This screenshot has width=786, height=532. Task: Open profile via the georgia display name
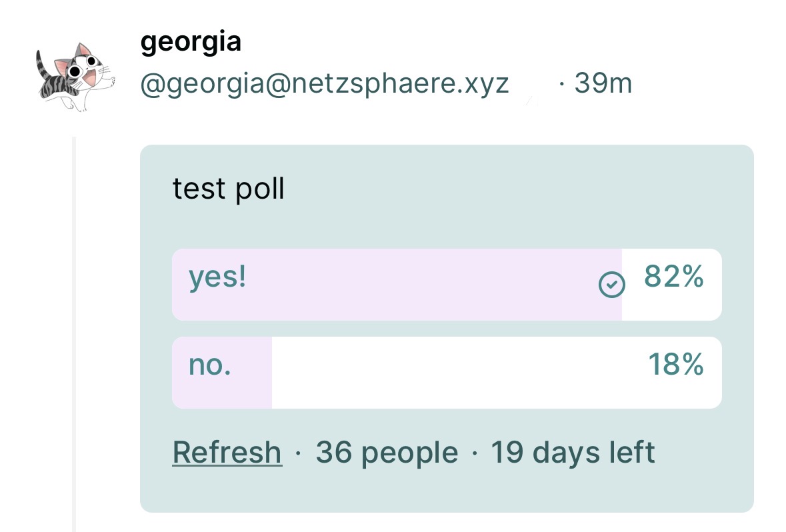191,42
